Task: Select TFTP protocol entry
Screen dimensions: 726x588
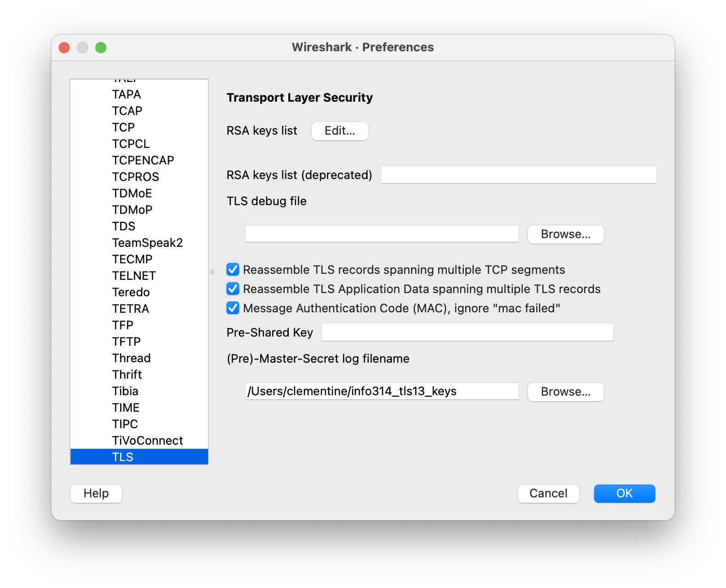Action: pos(139,342)
